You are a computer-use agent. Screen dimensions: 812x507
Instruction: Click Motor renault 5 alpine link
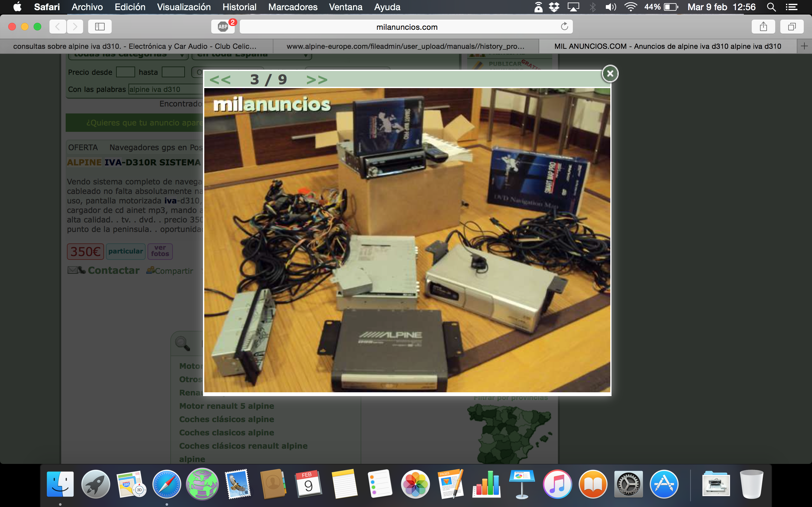226,406
